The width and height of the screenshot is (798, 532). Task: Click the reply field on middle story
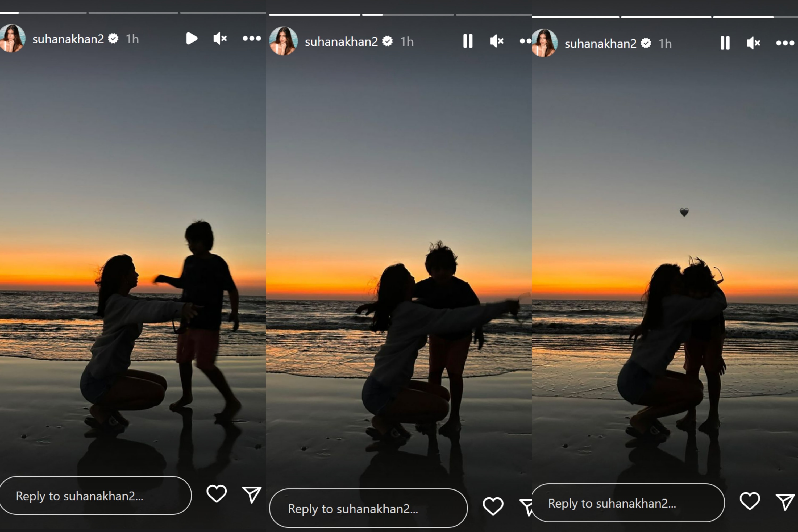tap(368, 508)
